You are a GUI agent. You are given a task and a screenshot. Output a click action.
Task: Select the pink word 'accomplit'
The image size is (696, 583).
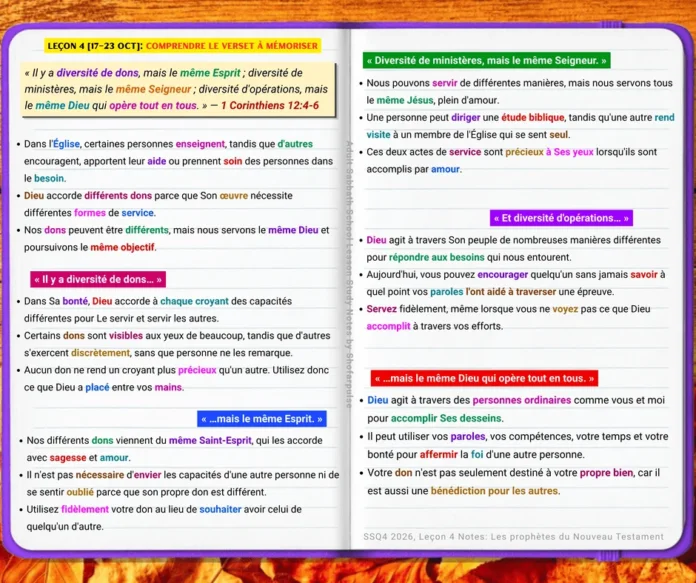388,326
